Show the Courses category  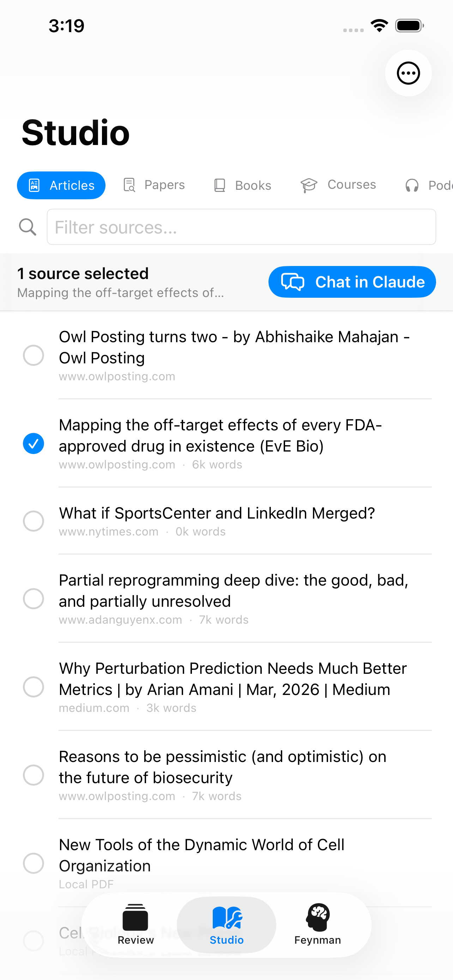[338, 185]
